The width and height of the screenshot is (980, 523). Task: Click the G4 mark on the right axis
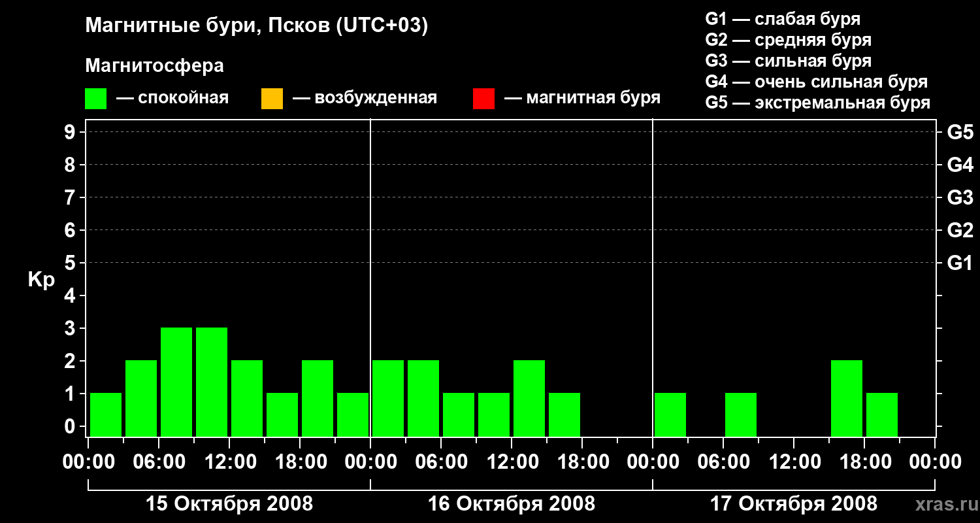(x=960, y=165)
